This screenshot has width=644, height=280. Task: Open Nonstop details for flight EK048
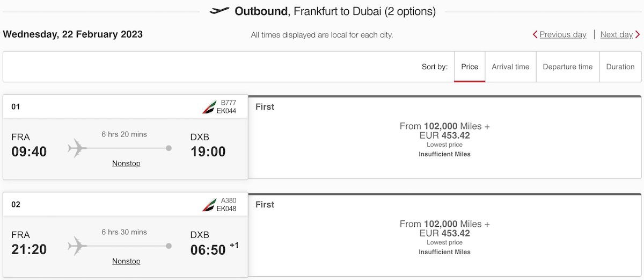(x=126, y=261)
